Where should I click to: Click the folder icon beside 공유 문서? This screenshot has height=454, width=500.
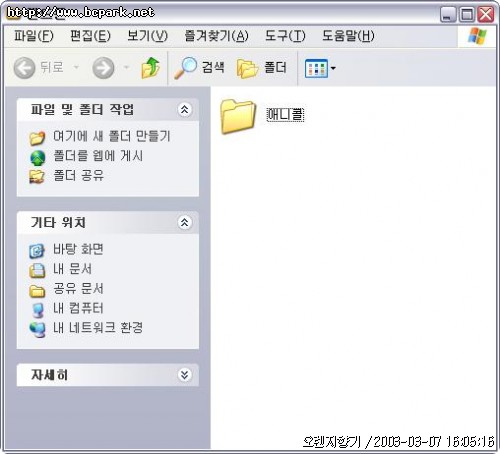click(37, 290)
